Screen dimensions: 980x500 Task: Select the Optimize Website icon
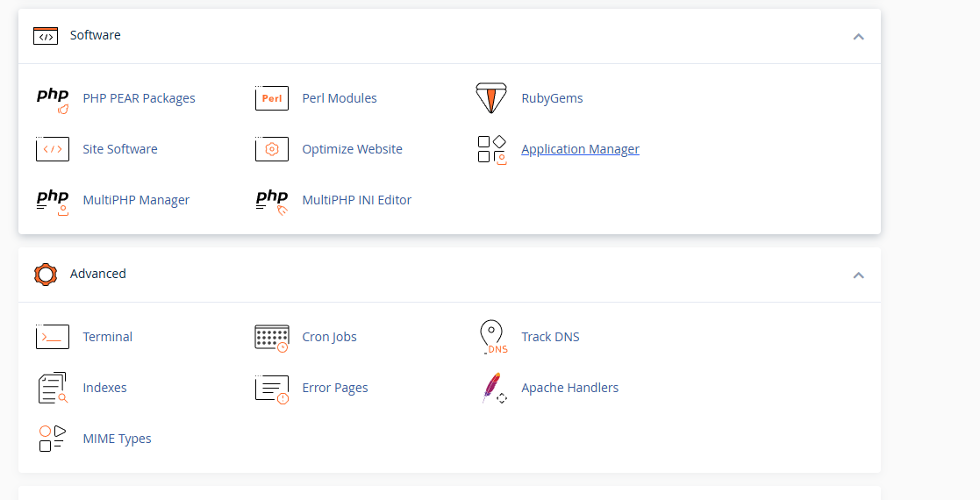(272, 149)
